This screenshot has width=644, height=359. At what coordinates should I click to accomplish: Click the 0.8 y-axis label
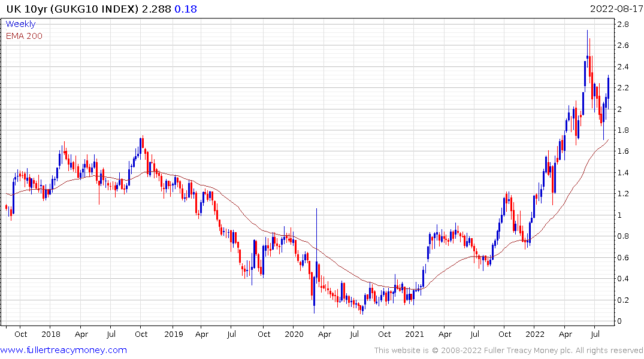[623, 236]
